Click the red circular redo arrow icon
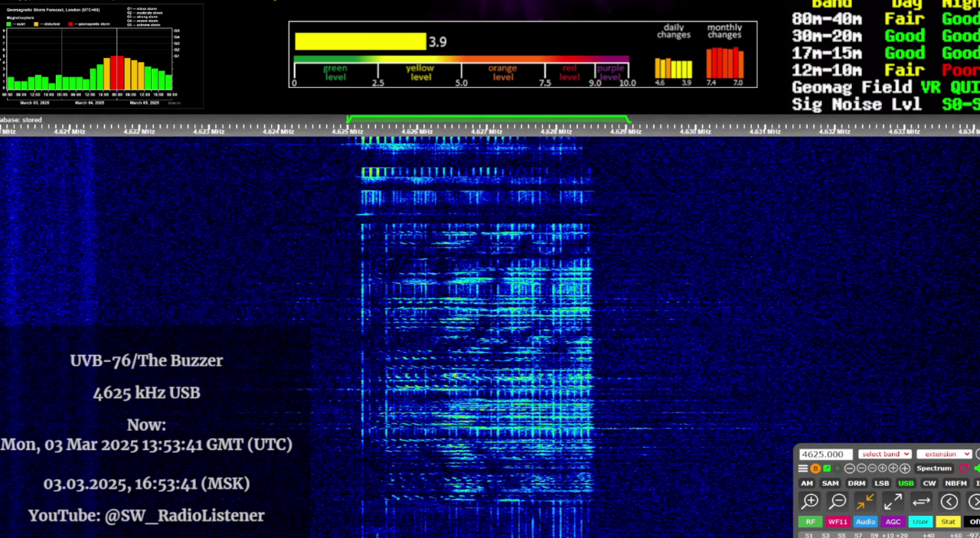980x538 pixels. [x=964, y=468]
